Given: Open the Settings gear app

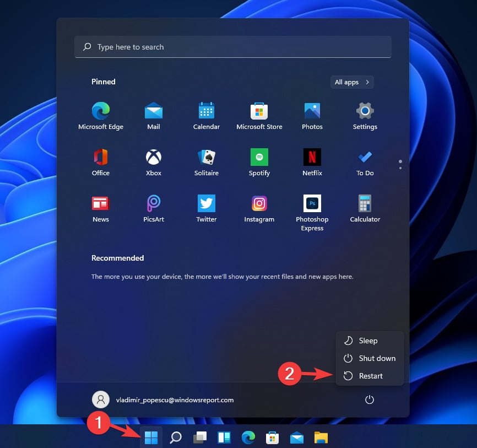Looking at the screenshot, I should point(365,116).
